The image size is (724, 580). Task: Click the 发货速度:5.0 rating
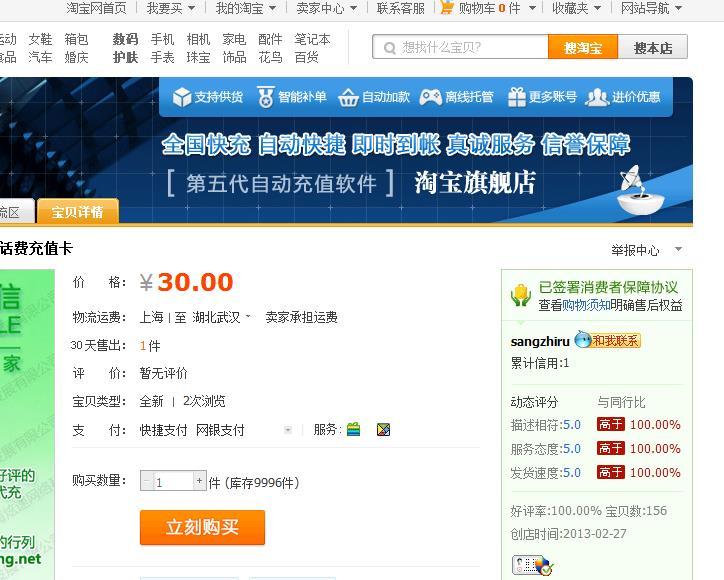click(x=545, y=472)
